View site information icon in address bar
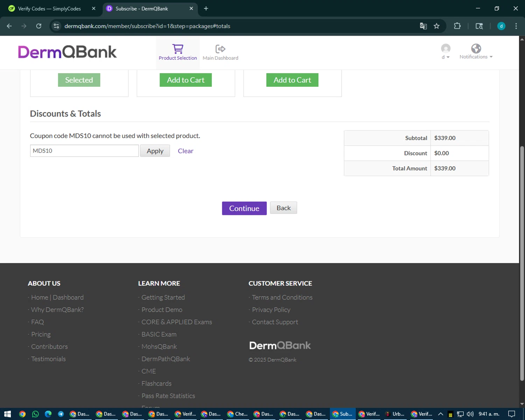Image resolution: width=525 pixels, height=420 pixels. 56,26
